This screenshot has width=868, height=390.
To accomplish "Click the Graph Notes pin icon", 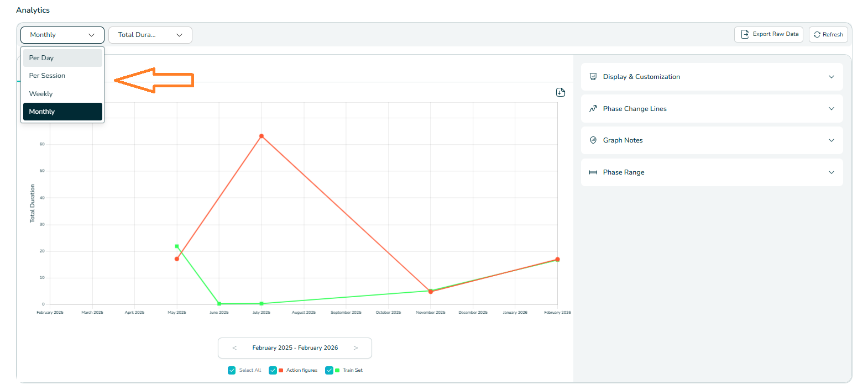I will point(593,140).
